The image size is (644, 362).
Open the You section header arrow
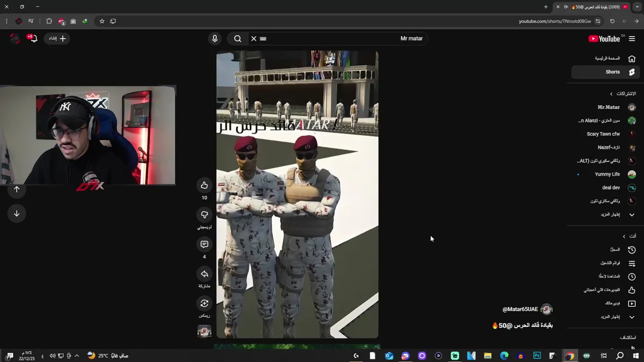pyautogui.click(x=624, y=236)
